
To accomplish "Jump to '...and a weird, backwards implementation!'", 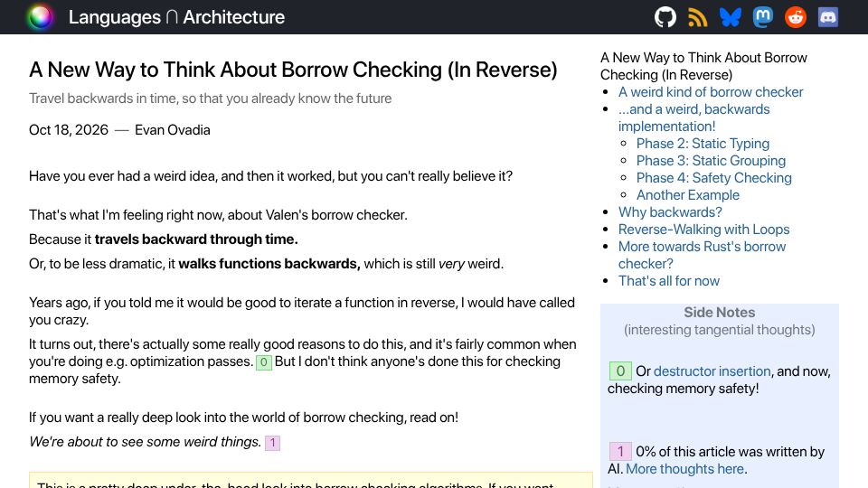I will tap(693, 117).
